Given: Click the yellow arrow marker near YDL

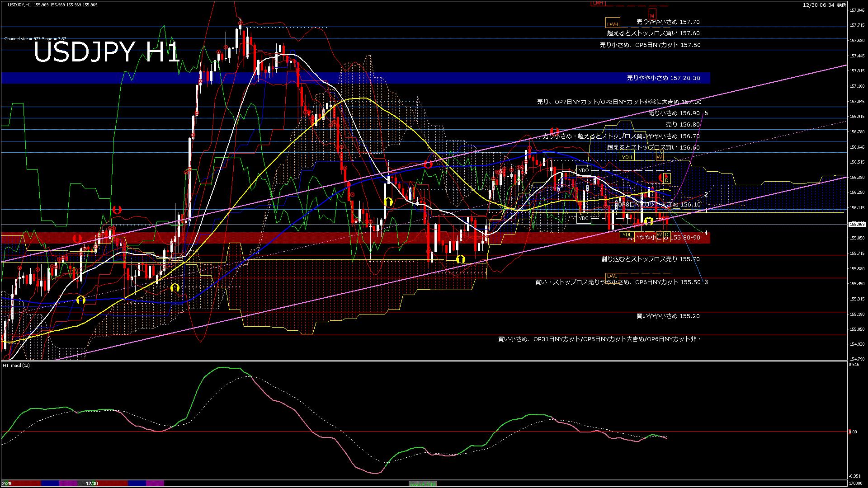Looking at the screenshot, I should click(x=649, y=221).
